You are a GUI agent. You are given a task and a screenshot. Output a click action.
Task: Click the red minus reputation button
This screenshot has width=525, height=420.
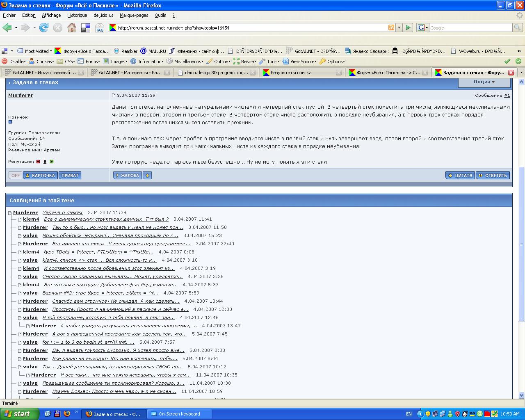click(38, 162)
